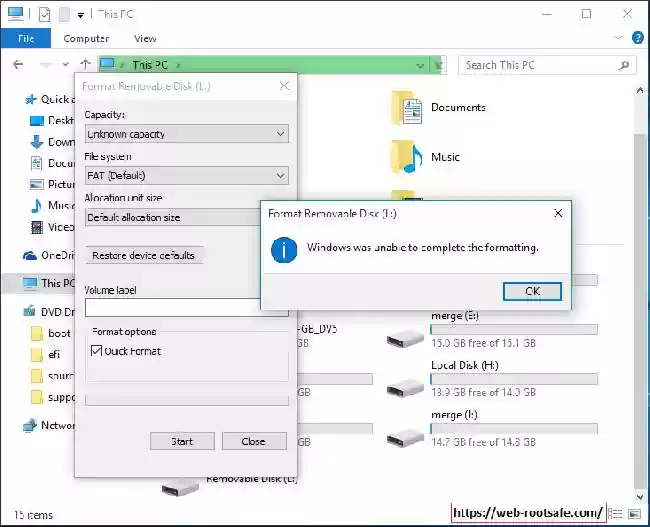The width and height of the screenshot is (650, 527).
Task: Expand the address bar history dropdown
Action: tap(420, 66)
